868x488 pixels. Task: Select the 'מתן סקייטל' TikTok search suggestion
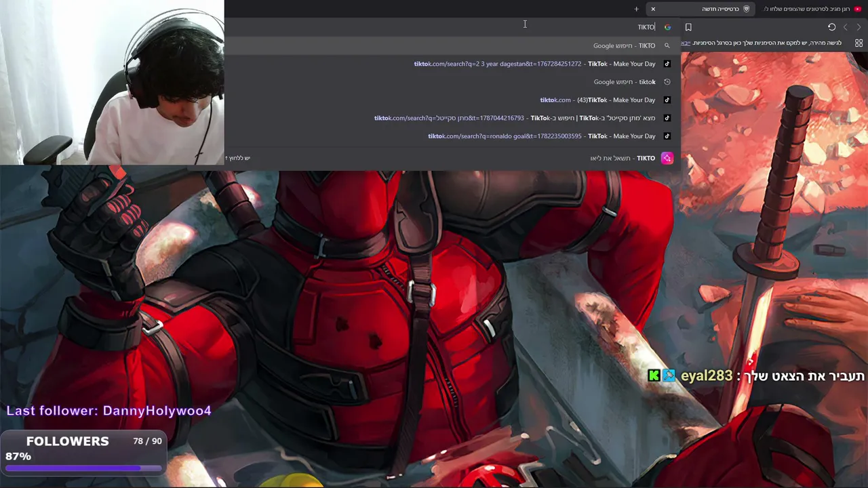pos(451,118)
